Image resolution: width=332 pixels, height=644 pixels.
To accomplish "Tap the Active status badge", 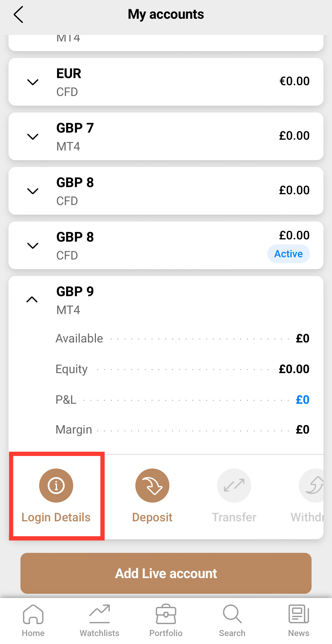I will click(288, 254).
